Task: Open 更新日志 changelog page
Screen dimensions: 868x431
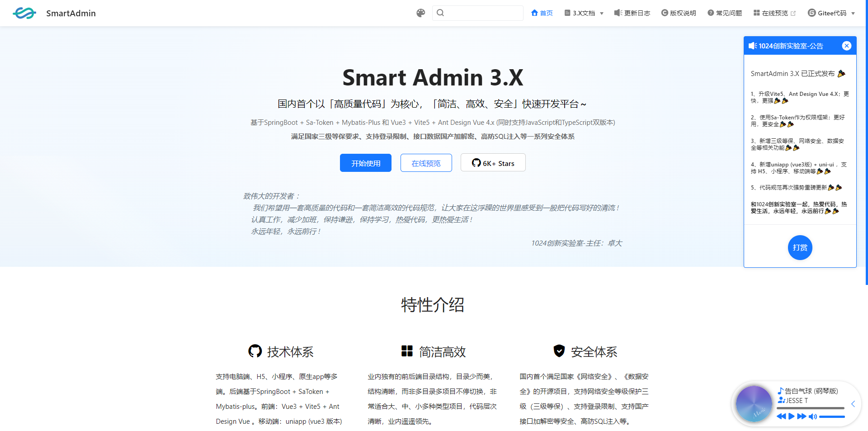Action: click(632, 13)
